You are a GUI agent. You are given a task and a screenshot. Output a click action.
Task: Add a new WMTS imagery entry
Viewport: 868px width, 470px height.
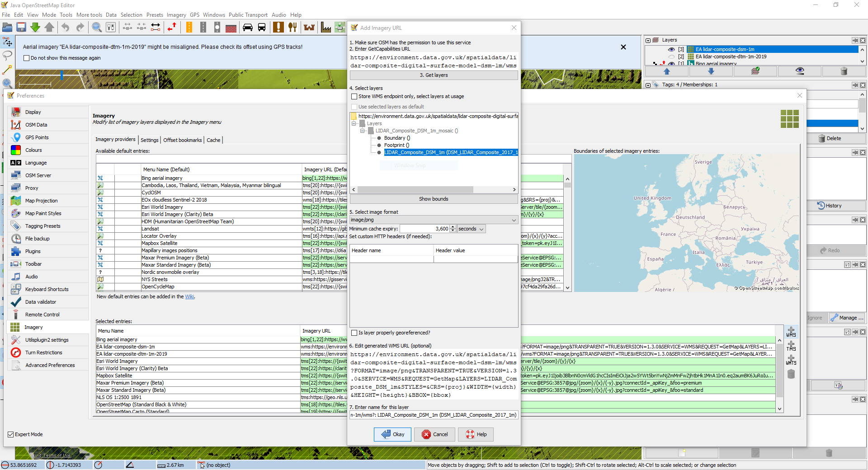pos(791,360)
